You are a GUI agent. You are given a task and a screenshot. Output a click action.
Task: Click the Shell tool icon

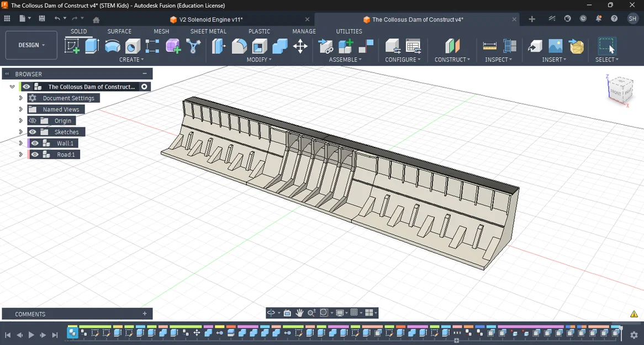click(x=260, y=46)
